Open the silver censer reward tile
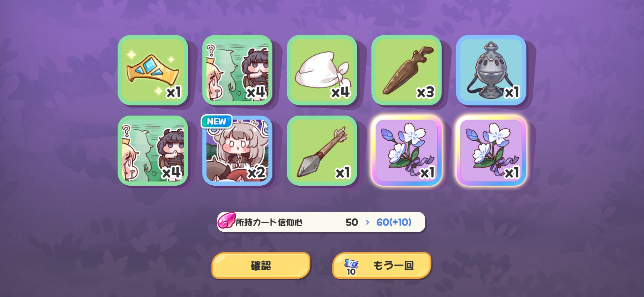The image size is (644, 297). point(491,70)
